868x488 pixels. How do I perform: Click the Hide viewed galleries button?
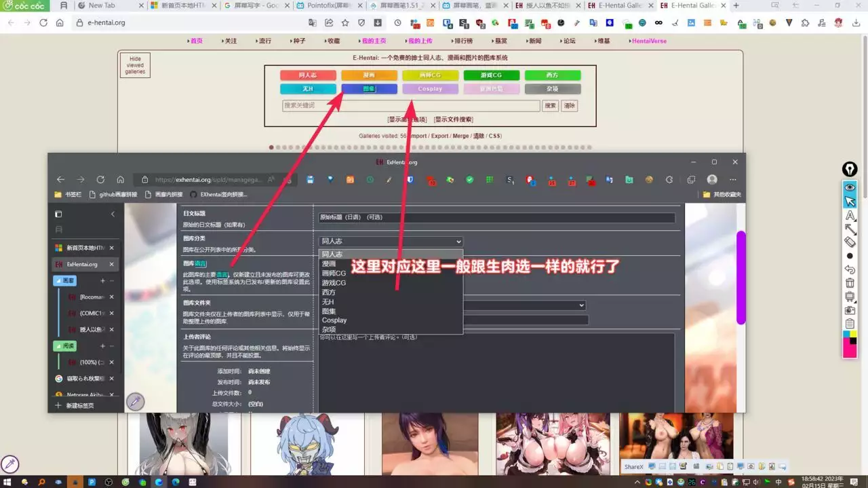pyautogui.click(x=135, y=66)
